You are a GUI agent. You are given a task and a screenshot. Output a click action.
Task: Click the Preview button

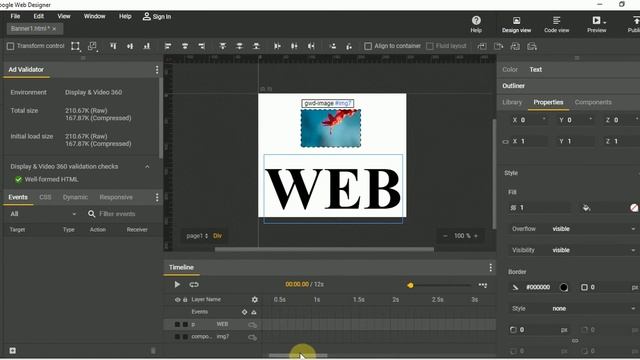point(596,24)
